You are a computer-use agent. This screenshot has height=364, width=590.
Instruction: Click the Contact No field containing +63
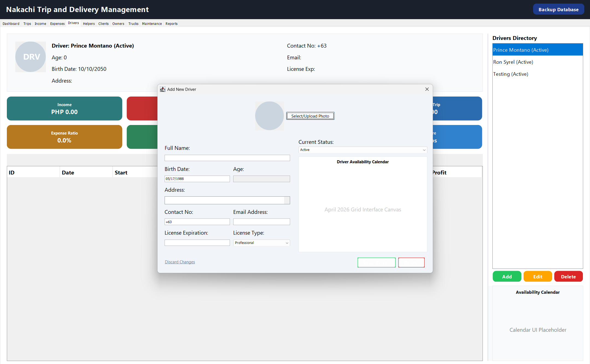197,222
